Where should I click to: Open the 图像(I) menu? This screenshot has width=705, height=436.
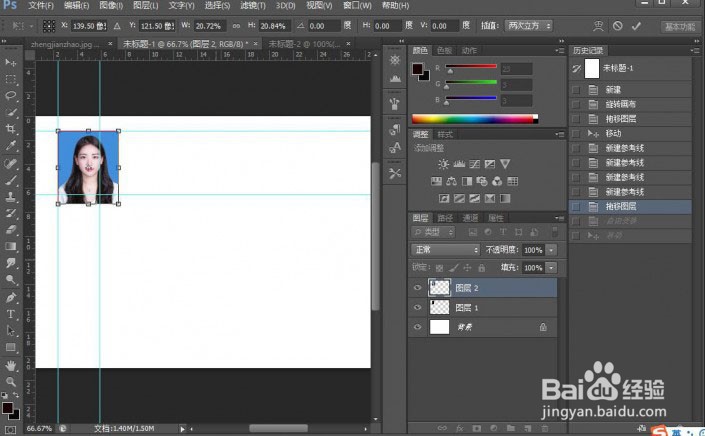(x=111, y=6)
